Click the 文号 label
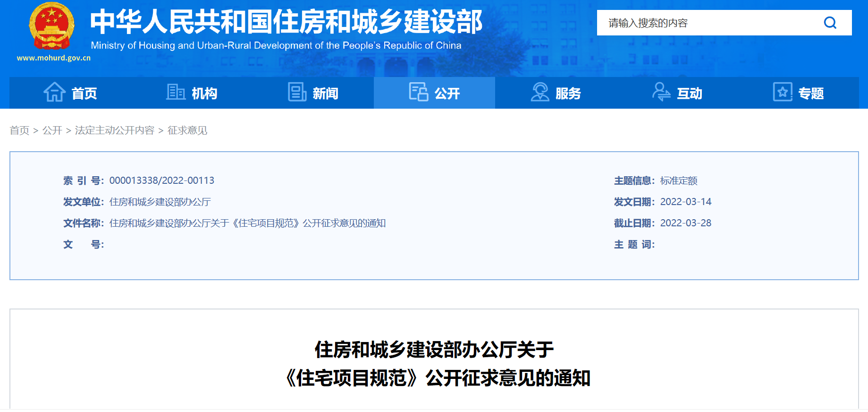Viewport: 868px width, 412px height. pyautogui.click(x=84, y=244)
